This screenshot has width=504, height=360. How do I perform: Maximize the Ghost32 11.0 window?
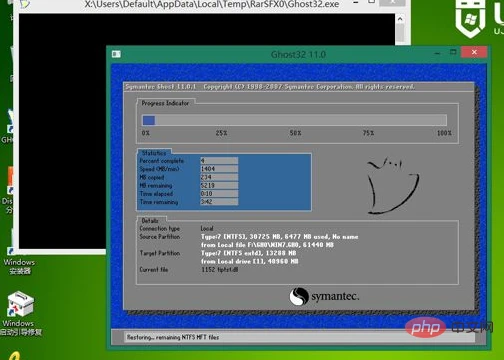(x=453, y=52)
